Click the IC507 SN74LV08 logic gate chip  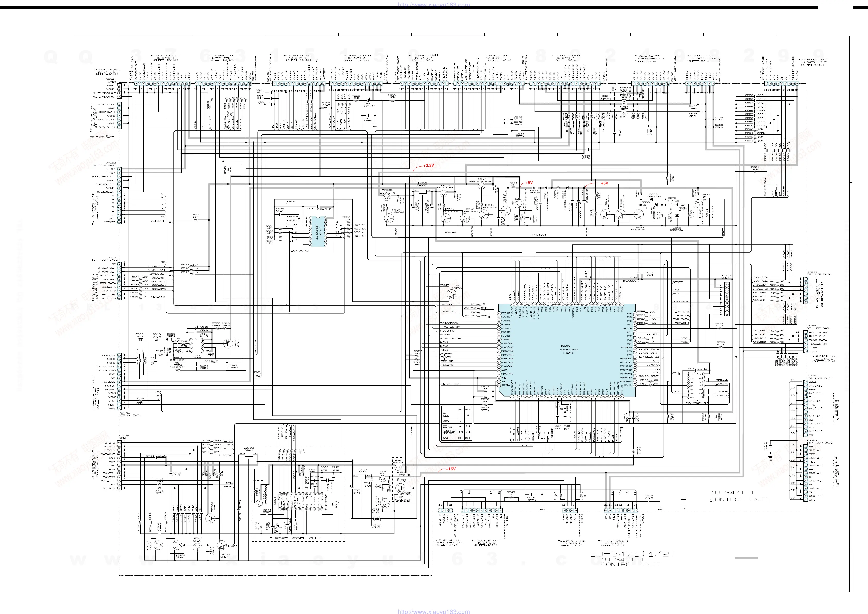point(697,385)
